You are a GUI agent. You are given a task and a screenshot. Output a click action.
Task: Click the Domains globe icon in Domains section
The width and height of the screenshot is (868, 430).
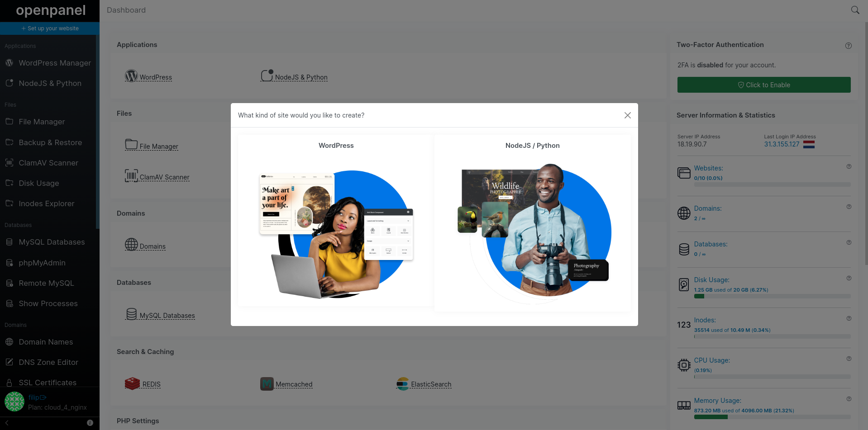click(131, 244)
